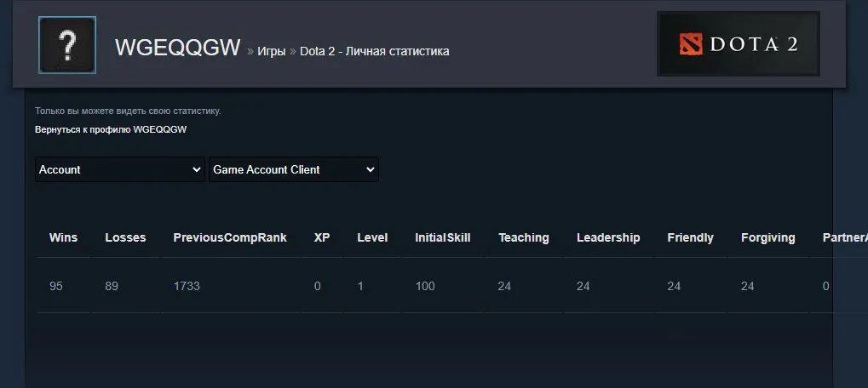Viewport: 868px width, 388px height.
Task: Click the Level value 1
Action: tap(360, 286)
